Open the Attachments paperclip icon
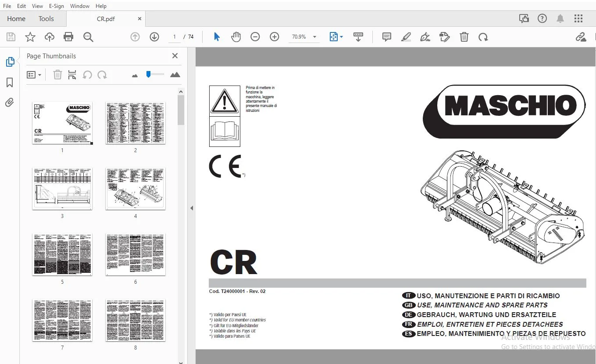Viewport: 596px width, 364px height. (10, 103)
